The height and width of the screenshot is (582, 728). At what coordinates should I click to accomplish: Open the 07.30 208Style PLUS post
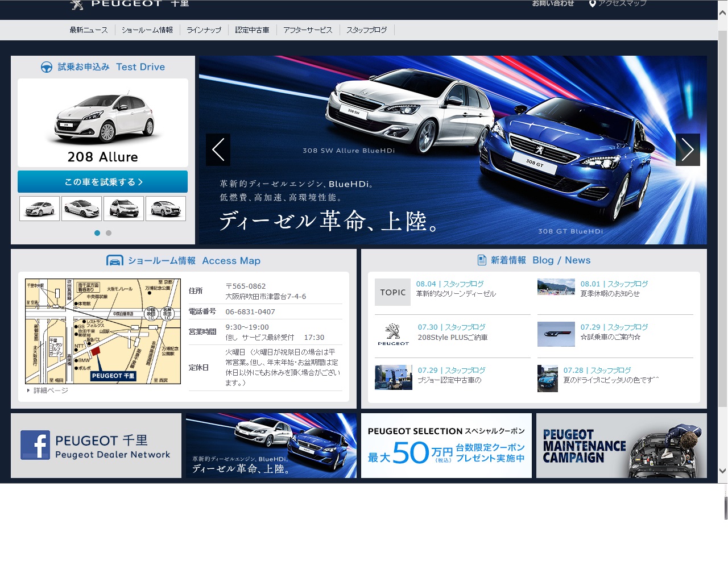[x=453, y=337]
